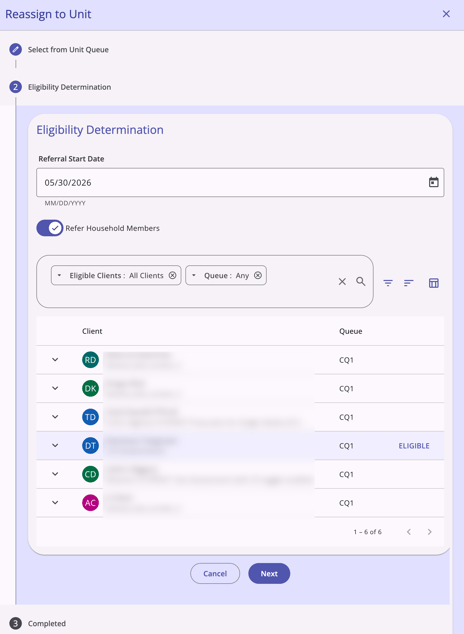
Task: Click the Next button
Action: pos(269,573)
